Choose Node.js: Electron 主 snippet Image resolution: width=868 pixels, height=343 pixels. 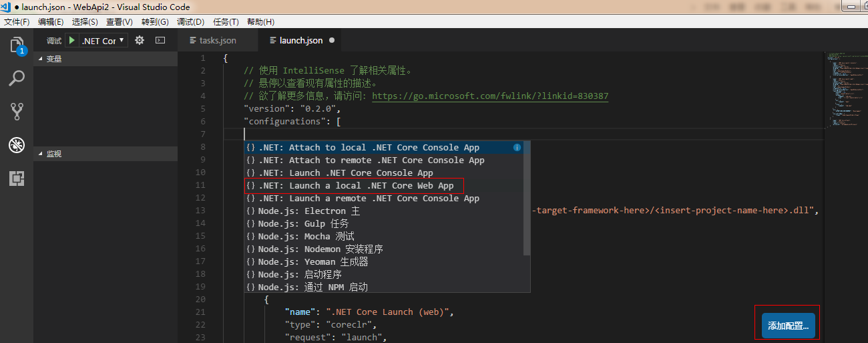click(x=387, y=211)
